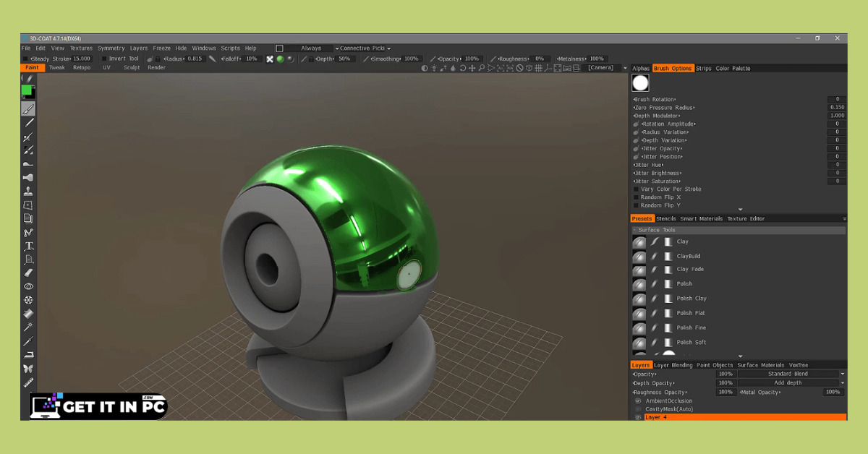Open the Add depth dropdown
Screen dimensions: 868x454
tap(791, 382)
